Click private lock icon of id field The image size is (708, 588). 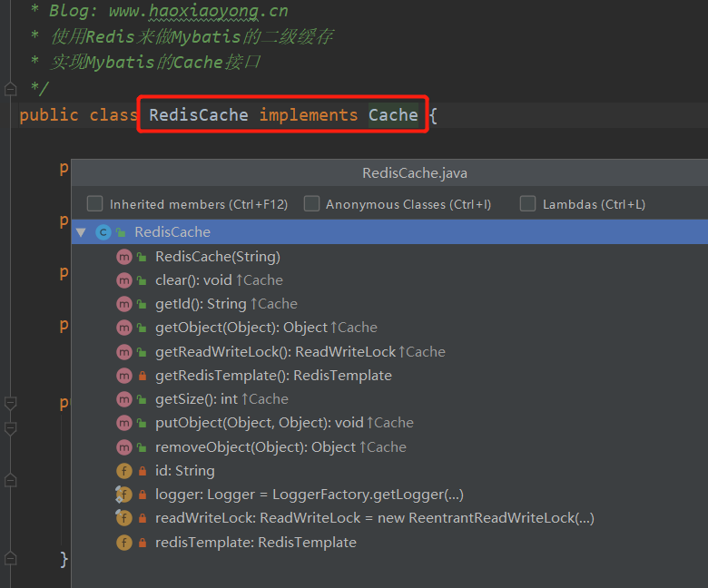click(x=143, y=471)
